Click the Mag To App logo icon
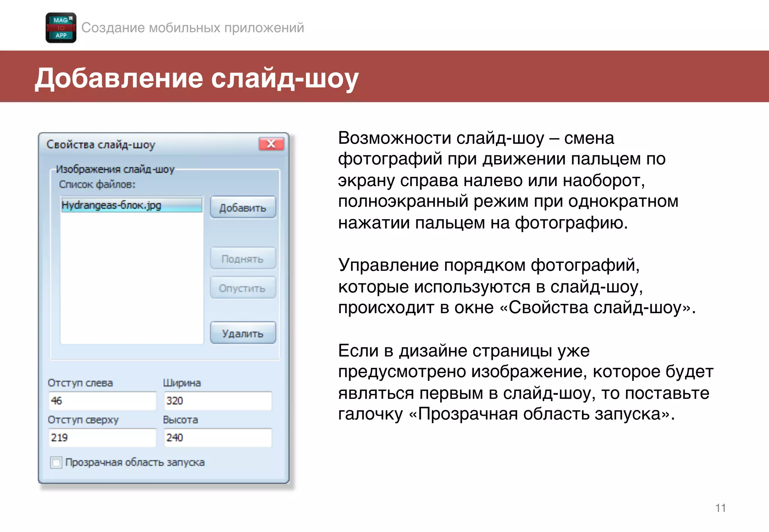Image resolution: width=769 pixels, height=532 pixels. click(x=61, y=28)
